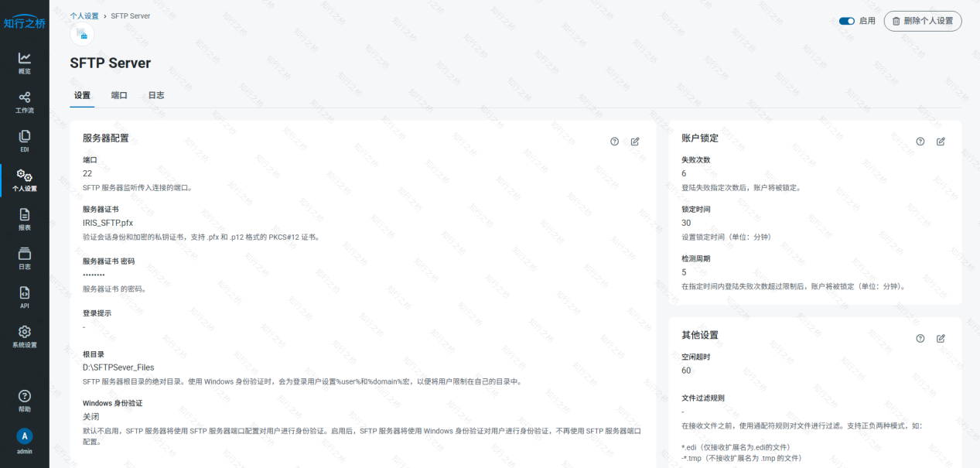Open the 概览 overview panel from sidebar
Viewport: 980px width, 468px height.
(24, 61)
